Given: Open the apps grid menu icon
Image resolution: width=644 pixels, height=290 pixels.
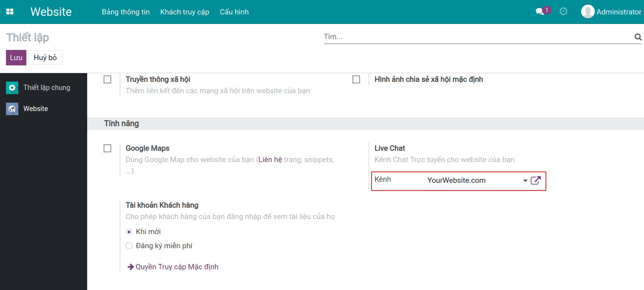Looking at the screenshot, I should [x=10, y=12].
